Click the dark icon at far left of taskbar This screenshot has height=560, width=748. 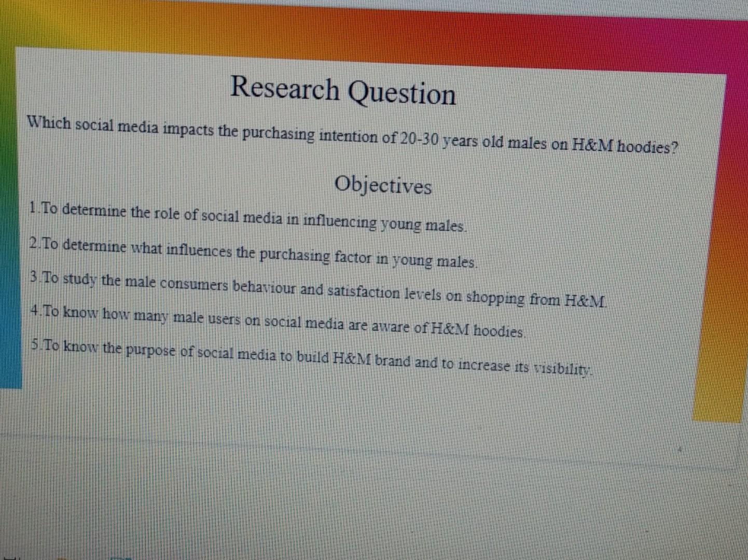pos(9,557)
